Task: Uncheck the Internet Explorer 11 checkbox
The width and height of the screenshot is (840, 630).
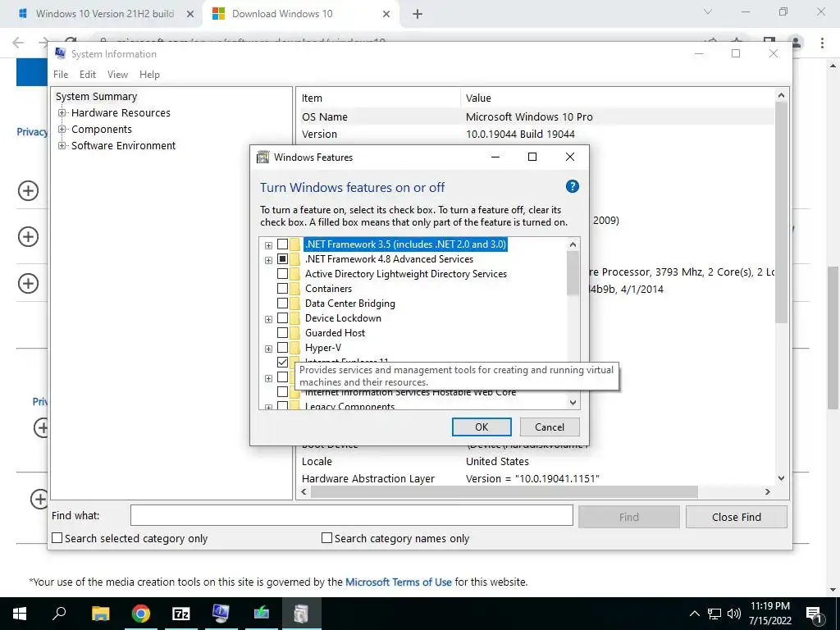Action: (282, 362)
